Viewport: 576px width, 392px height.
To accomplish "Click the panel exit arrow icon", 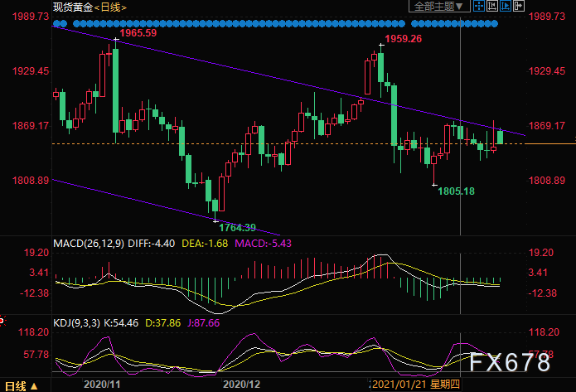I will pyautogui.click(x=519, y=6).
